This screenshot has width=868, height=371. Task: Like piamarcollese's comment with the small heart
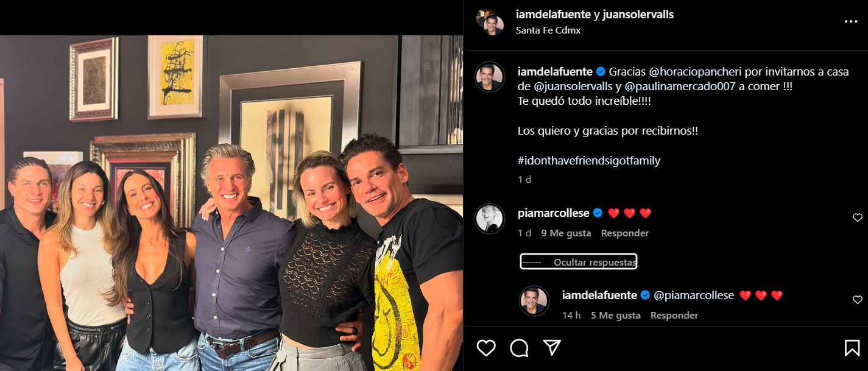[x=857, y=217]
